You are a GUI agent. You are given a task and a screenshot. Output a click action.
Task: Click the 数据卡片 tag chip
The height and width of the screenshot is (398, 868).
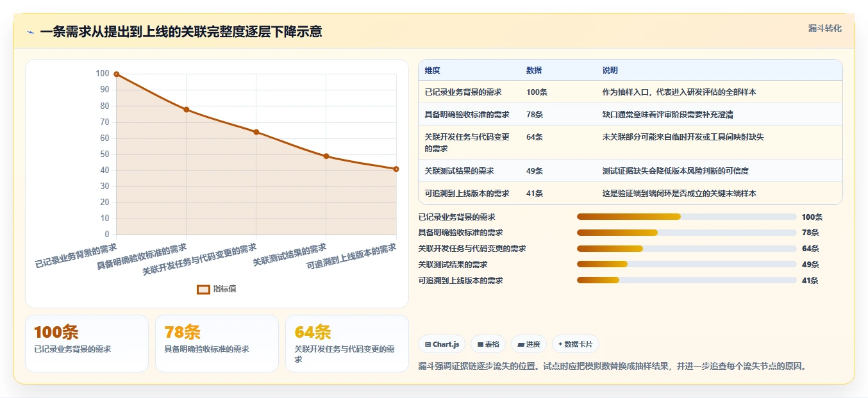[576, 344]
